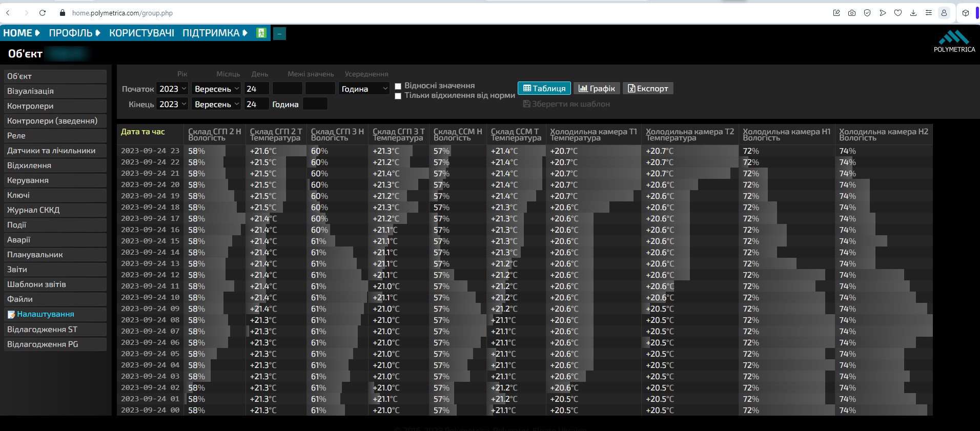Click the shield protection icon in browser toolbar
The width and height of the screenshot is (980, 431).
(867, 13)
